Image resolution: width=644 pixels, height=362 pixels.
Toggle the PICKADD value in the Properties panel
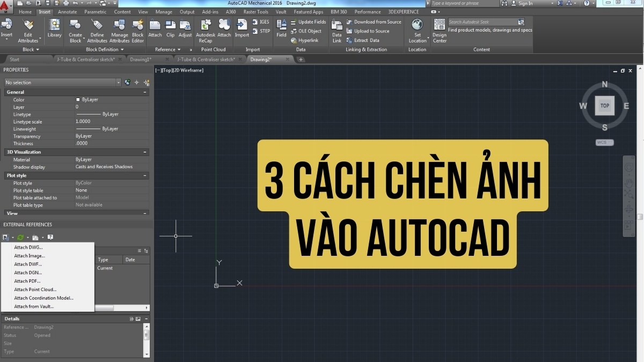pyautogui.click(x=127, y=82)
